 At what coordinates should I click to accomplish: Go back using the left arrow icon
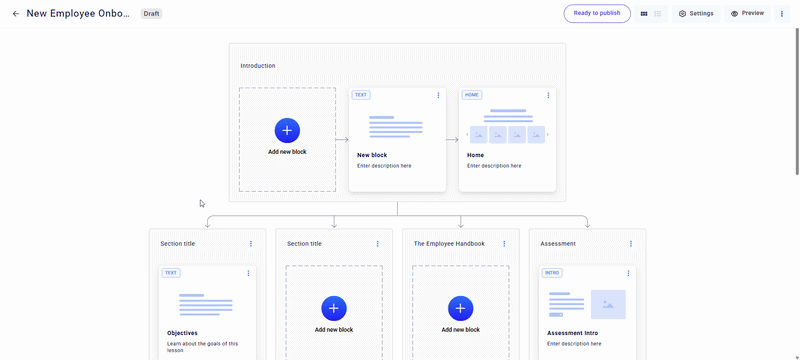click(x=16, y=14)
